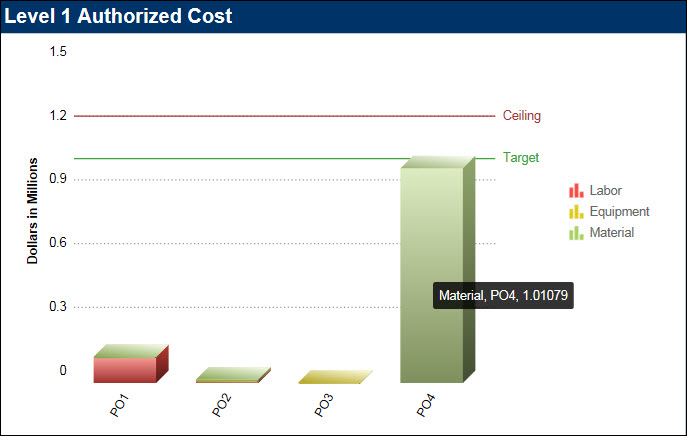687x436 pixels.
Task: Toggle the Equipment series legend label
Action: (619, 212)
